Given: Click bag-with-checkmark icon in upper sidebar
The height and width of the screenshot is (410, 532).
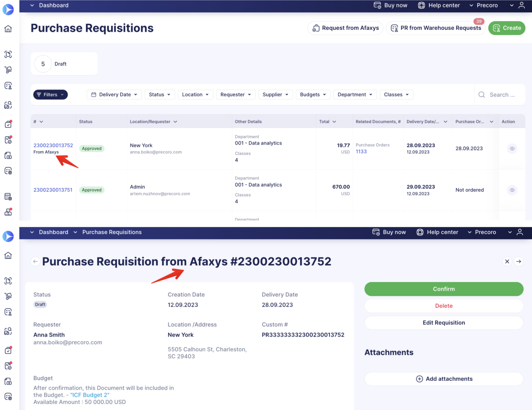Looking at the screenshot, I should coord(8,124).
